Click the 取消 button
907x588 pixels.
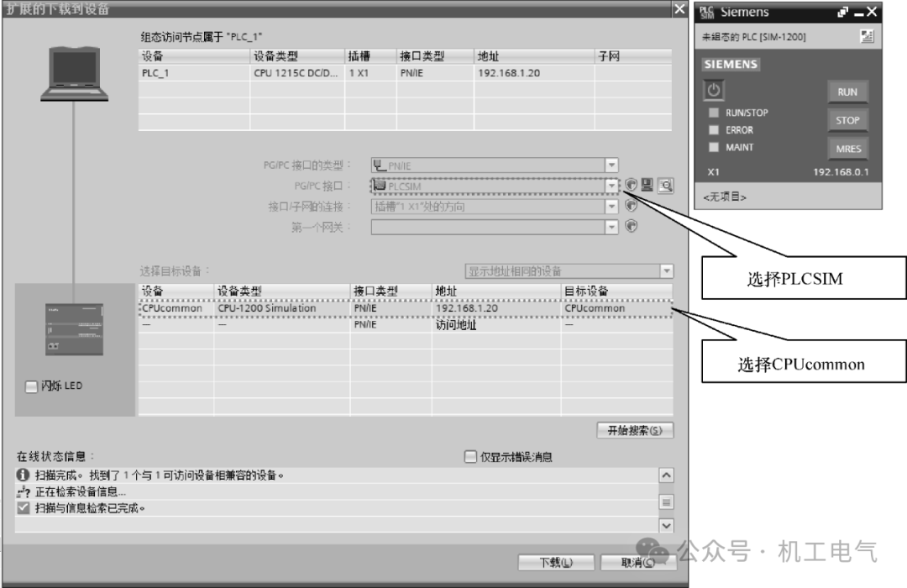(638, 562)
